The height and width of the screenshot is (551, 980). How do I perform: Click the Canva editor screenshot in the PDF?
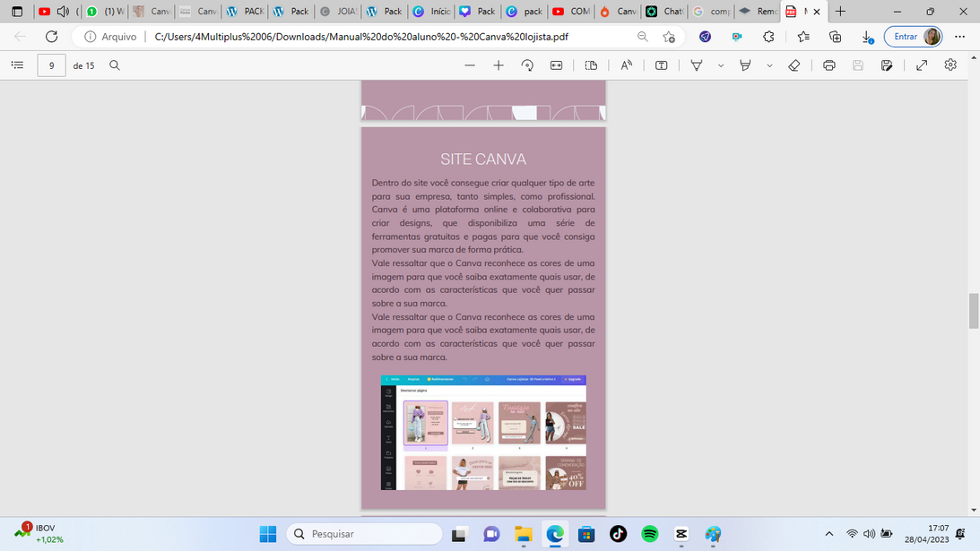[x=484, y=433]
